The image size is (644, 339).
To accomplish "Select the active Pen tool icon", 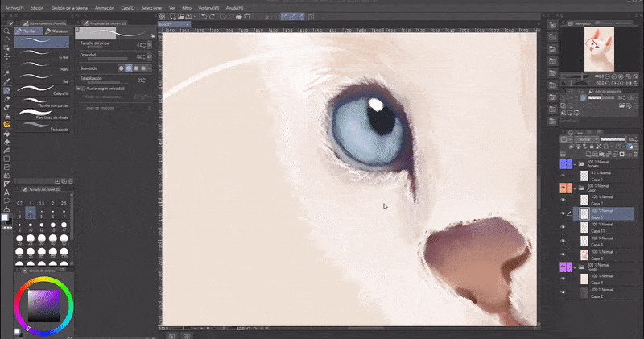I will (6, 91).
